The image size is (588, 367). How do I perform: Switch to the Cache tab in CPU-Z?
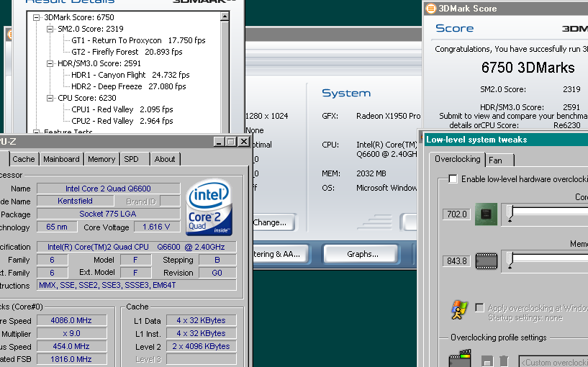pos(23,159)
